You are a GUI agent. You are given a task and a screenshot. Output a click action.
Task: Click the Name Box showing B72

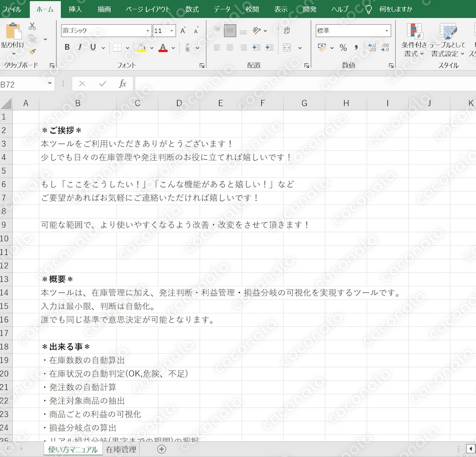[23, 84]
